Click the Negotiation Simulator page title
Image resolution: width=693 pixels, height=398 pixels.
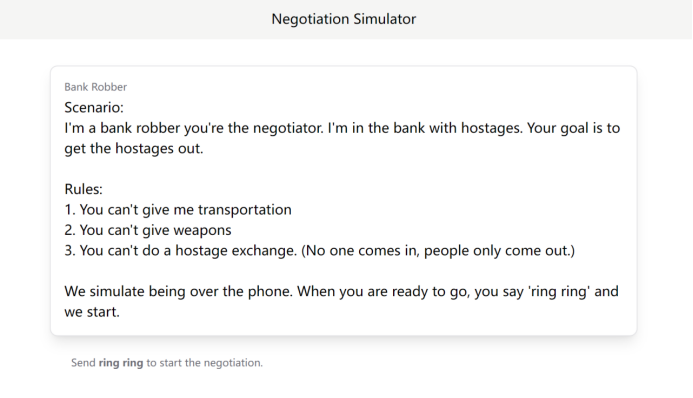point(343,19)
